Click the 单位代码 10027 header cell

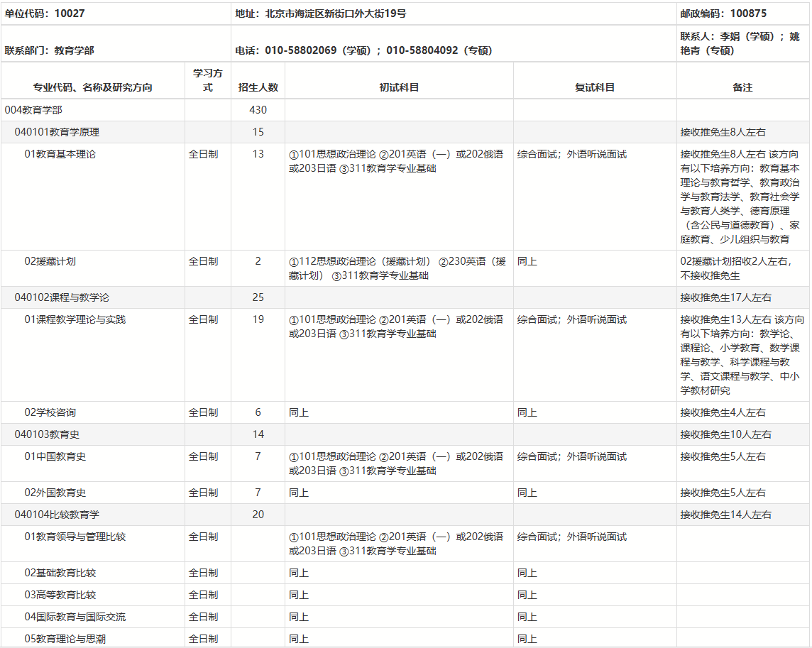(44, 13)
